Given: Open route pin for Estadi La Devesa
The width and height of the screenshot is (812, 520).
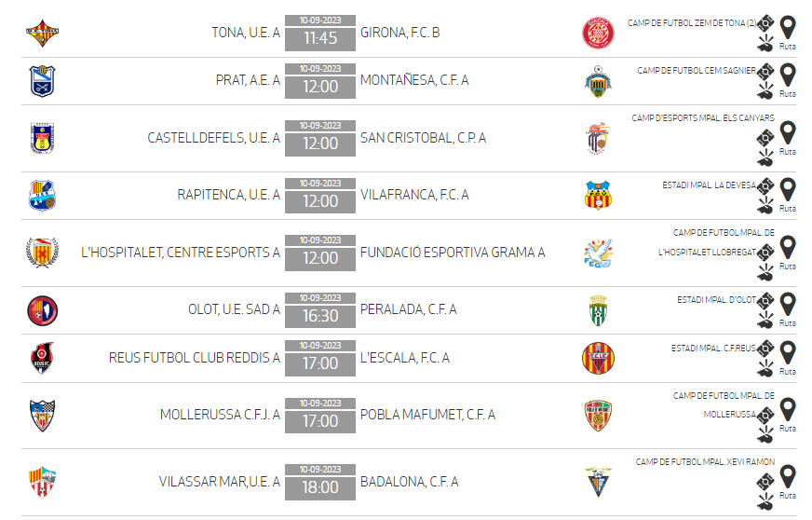Looking at the screenshot, I should [x=787, y=189].
